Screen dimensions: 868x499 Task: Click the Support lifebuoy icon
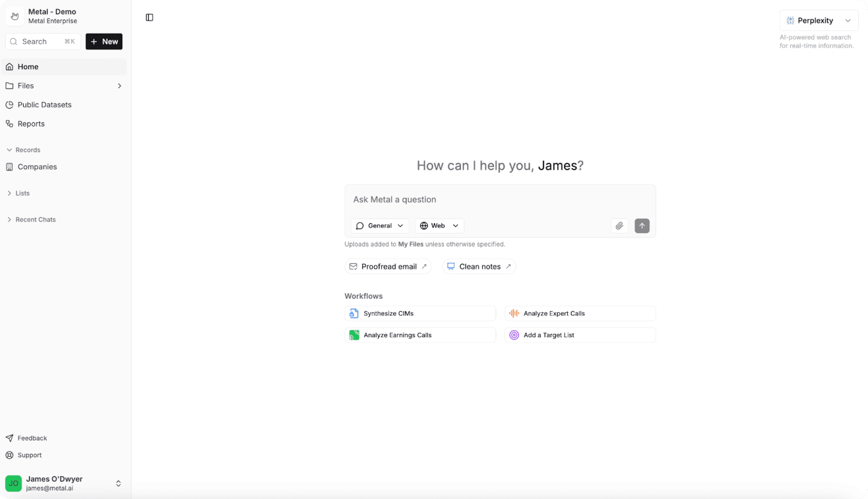(10, 455)
